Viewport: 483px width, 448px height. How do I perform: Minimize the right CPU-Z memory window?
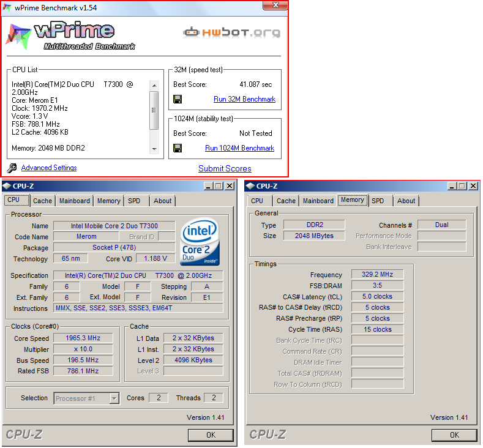[452, 186]
